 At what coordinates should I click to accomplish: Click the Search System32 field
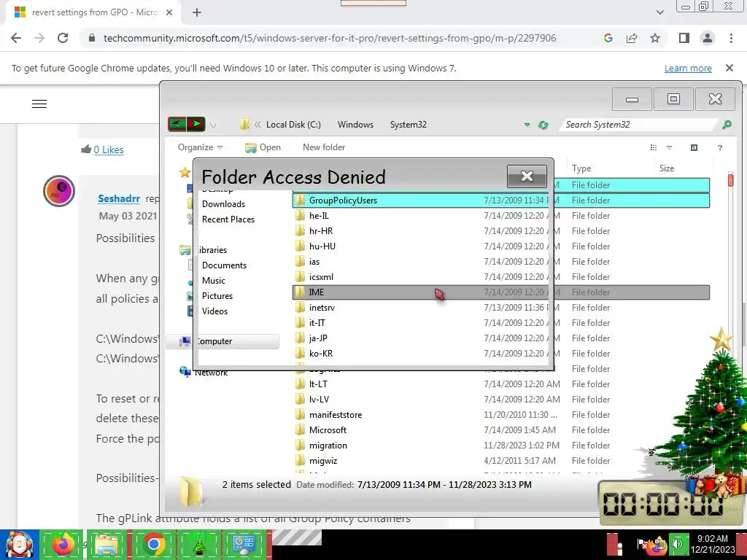coord(638,124)
